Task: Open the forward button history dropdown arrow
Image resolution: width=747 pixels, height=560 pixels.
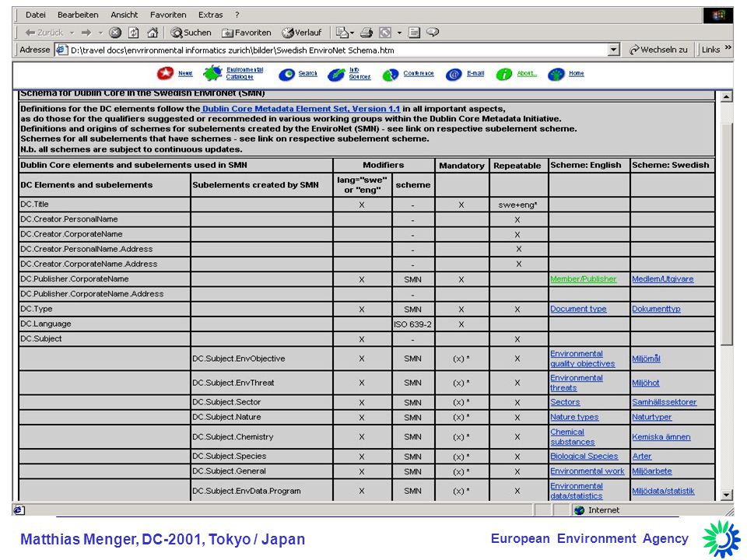Action: click(x=100, y=33)
